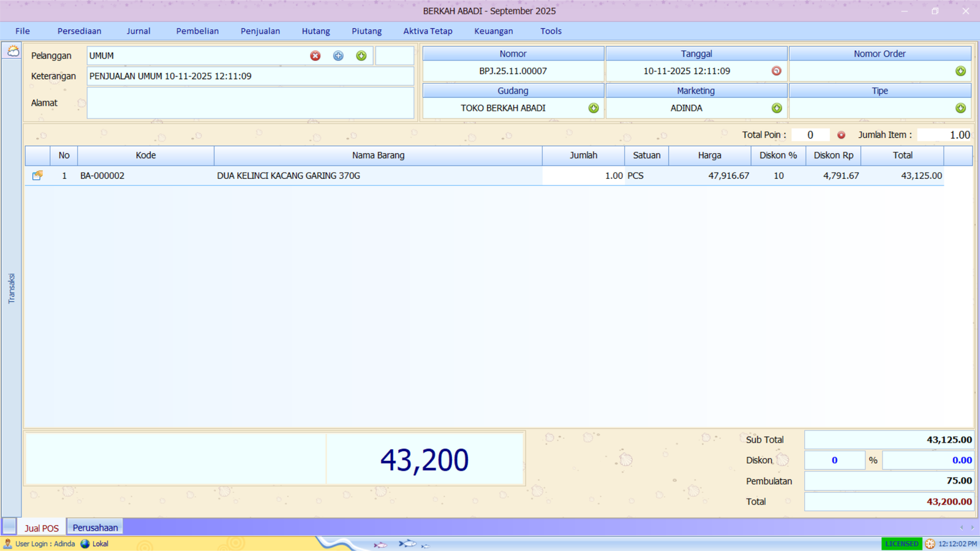Click the Alamat text field
The height and width of the screenshot is (551, 980).
click(x=250, y=103)
